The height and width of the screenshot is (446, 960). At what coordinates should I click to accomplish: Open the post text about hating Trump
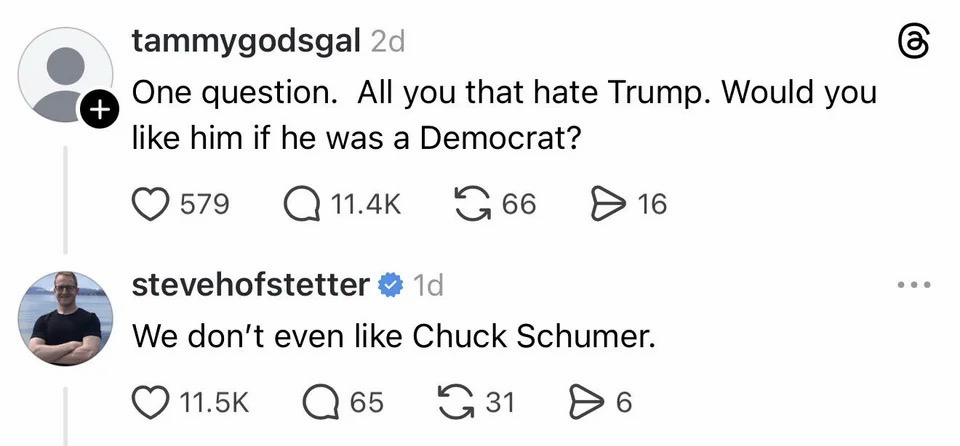(x=505, y=115)
